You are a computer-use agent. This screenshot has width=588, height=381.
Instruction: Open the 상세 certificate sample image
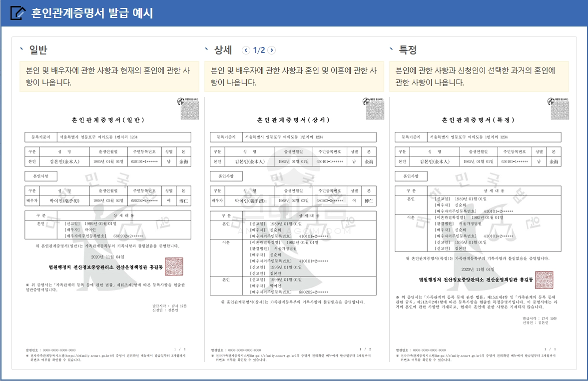tap(294, 229)
